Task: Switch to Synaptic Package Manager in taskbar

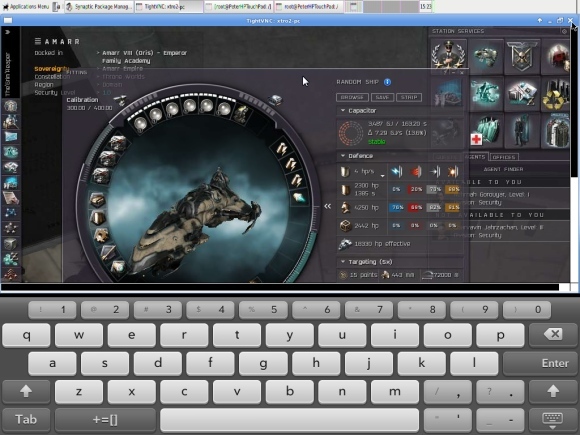Action: point(99,7)
